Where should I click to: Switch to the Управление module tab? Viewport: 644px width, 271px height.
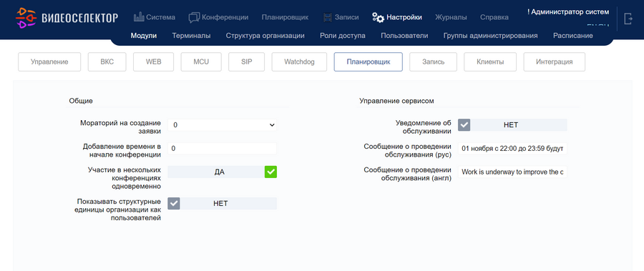coord(49,62)
